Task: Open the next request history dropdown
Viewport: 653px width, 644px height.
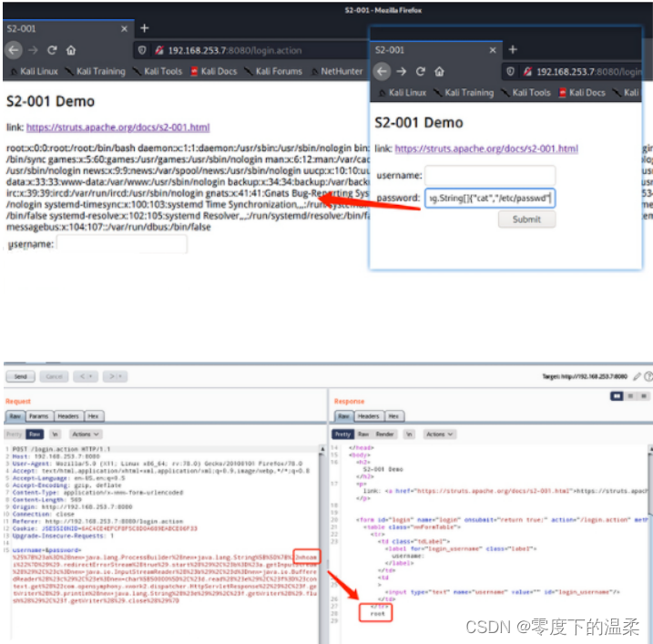Action: 116,376
